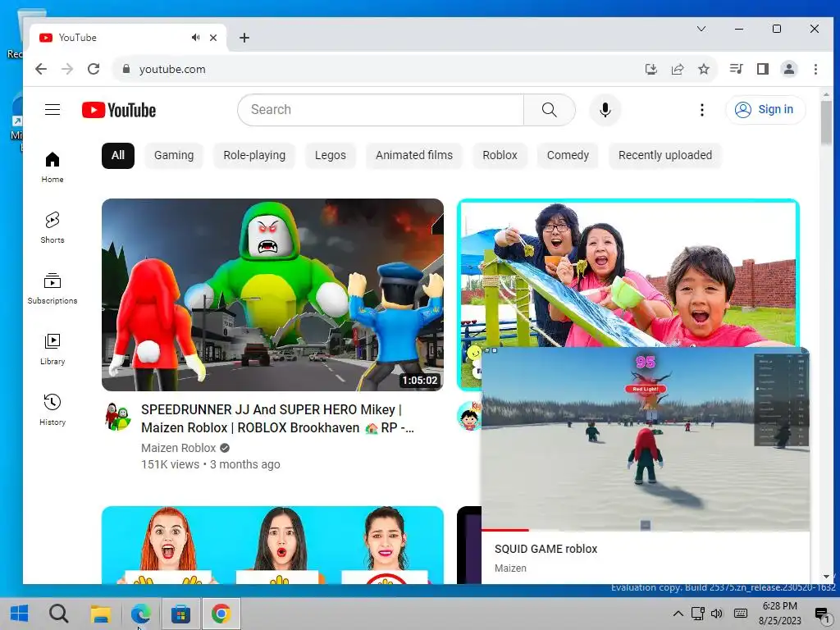
Task: Go to Home in sidebar
Action: pos(52,167)
